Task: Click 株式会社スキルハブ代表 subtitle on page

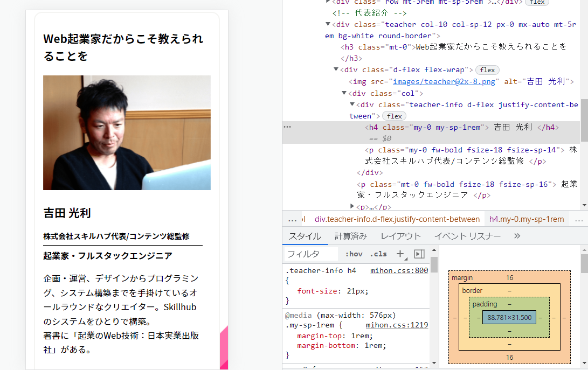Action: coord(116,236)
